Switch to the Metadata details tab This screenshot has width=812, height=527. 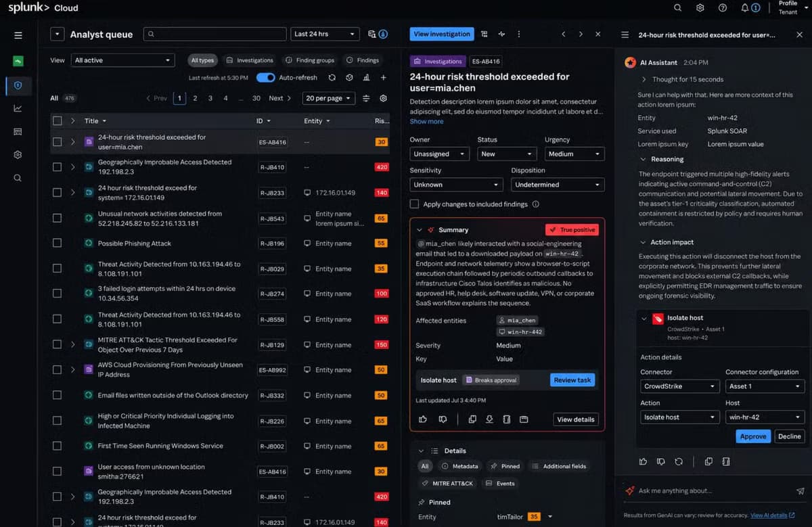[460, 466]
